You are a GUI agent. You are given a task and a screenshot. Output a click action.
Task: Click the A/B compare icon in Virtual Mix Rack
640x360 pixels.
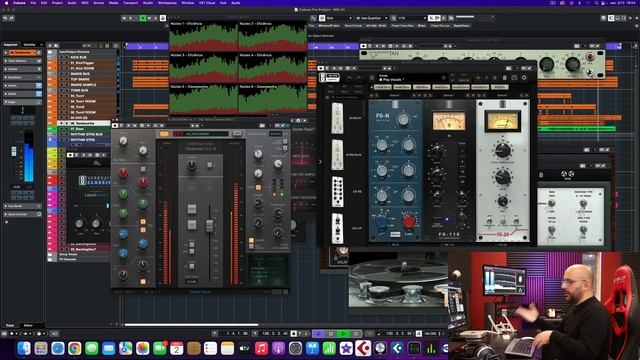point(477,78)
